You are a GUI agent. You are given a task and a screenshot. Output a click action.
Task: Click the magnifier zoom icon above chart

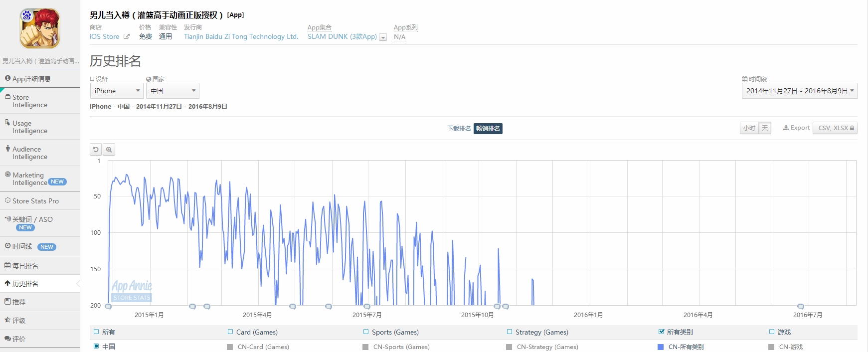(109, 150)
